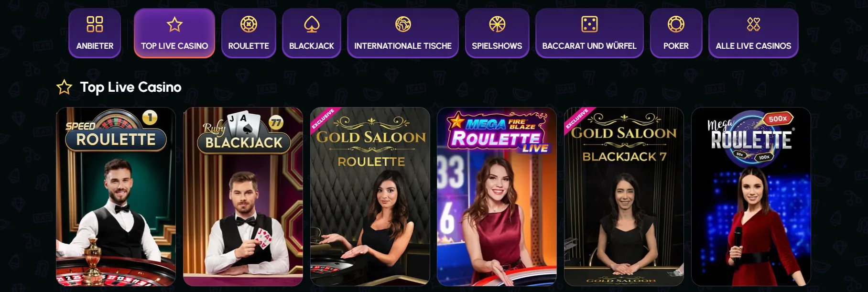868x292 pixels.
Task: Click the Blackjack spade icon
Action: tap(312, 24)
